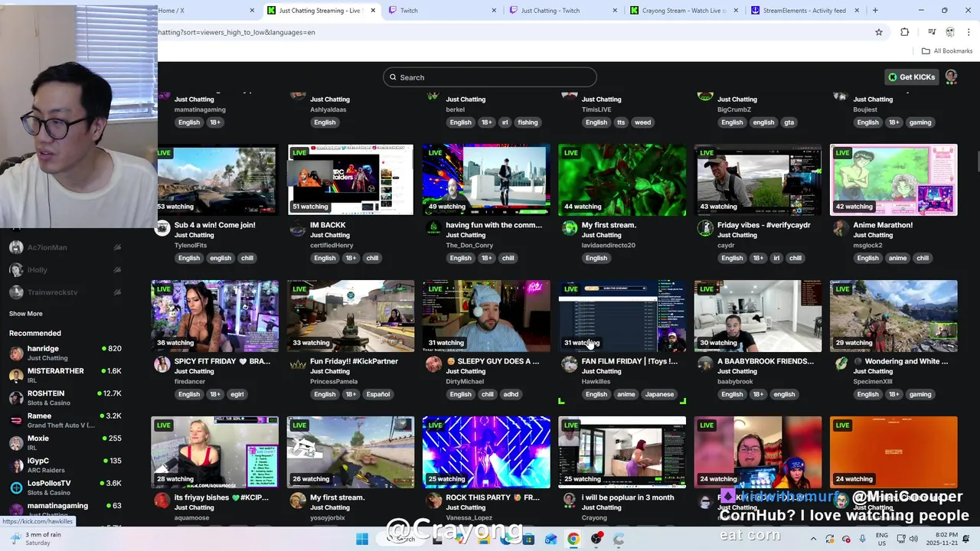Switch to the Twitch tab

[443, 11]
